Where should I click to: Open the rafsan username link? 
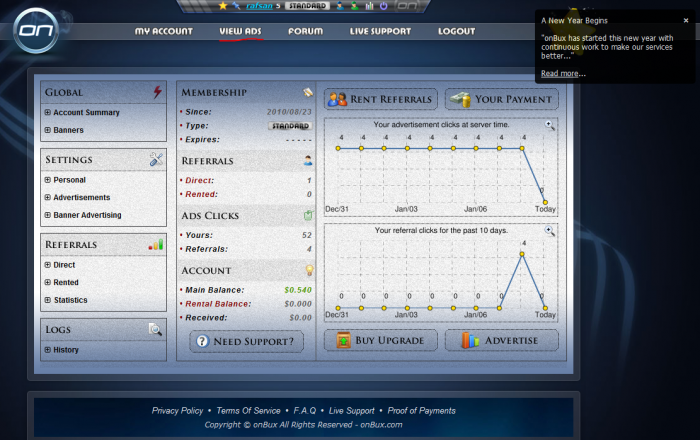pyautogui.click(x=259, y=6)
